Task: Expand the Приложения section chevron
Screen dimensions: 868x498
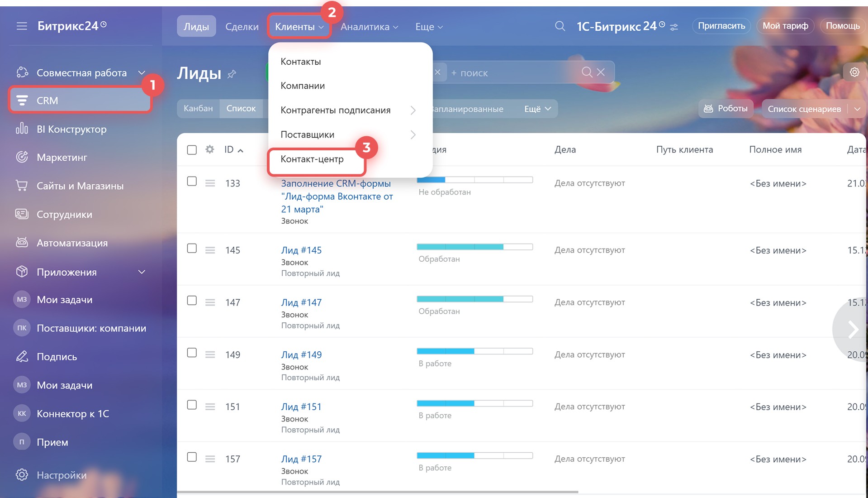Action: click(x=142, y=272)
